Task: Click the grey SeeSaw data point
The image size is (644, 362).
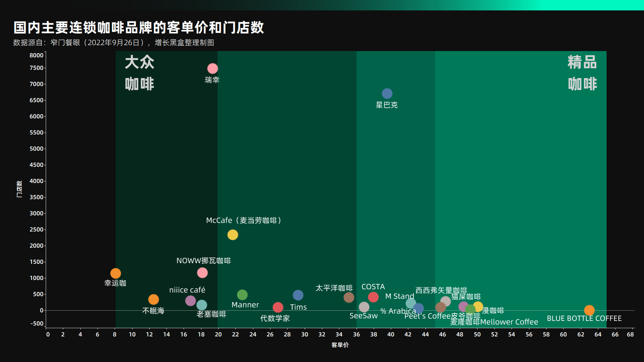Action: click(x=364, y=307)
